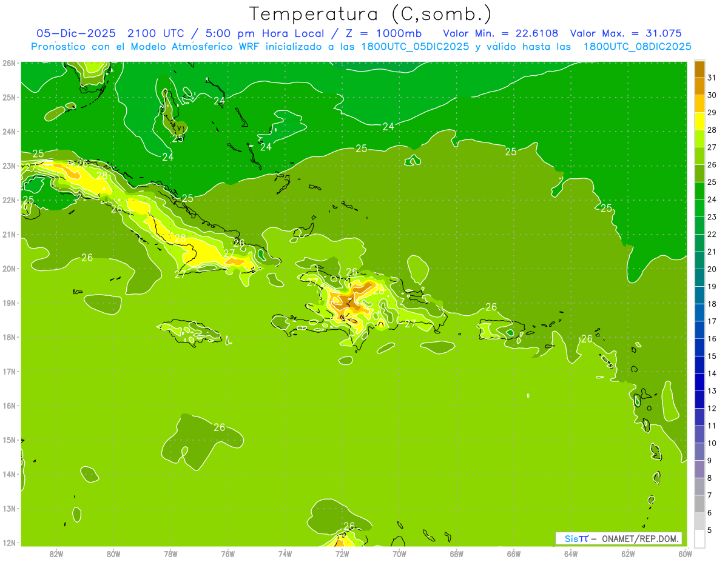Click the gray colorbar swatch between 6 and 7
Screen dimensions: 728x562
[699, 504]
